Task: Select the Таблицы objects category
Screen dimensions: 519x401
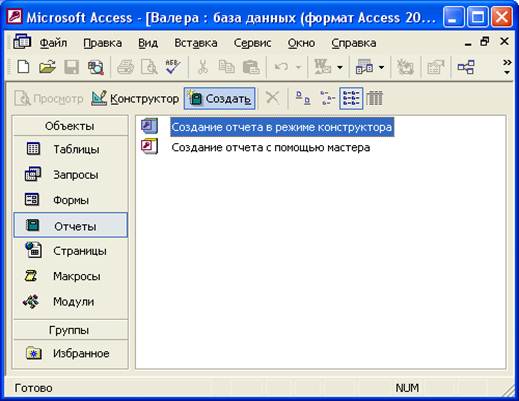Action: 70,149
